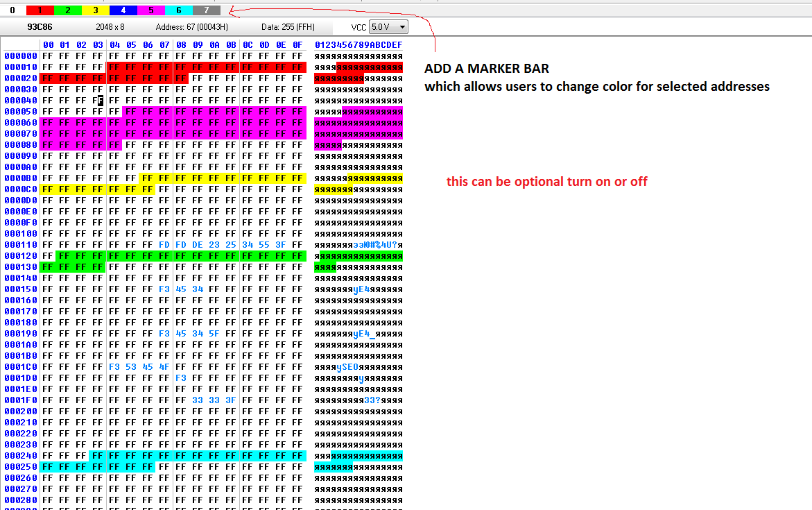Click the 0123456789ABCDEF ASCII column header
Image resolution: width=812 pixels, height=510 pixels.
(359, 44)
